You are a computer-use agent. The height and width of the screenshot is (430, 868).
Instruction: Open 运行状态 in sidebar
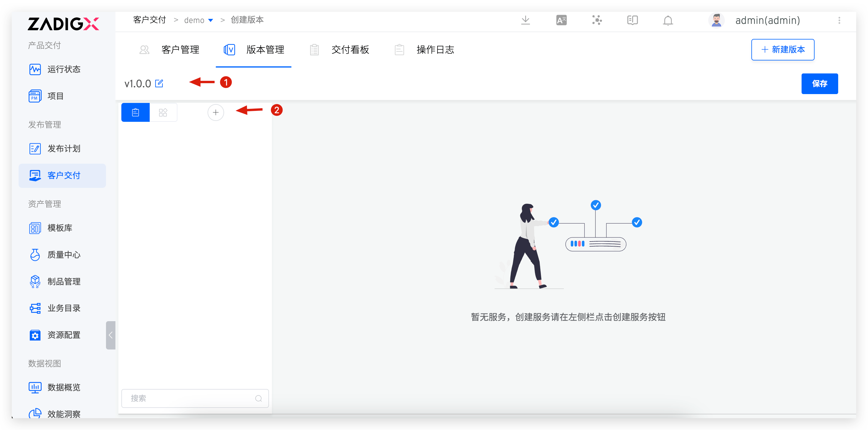pos(63,69)
